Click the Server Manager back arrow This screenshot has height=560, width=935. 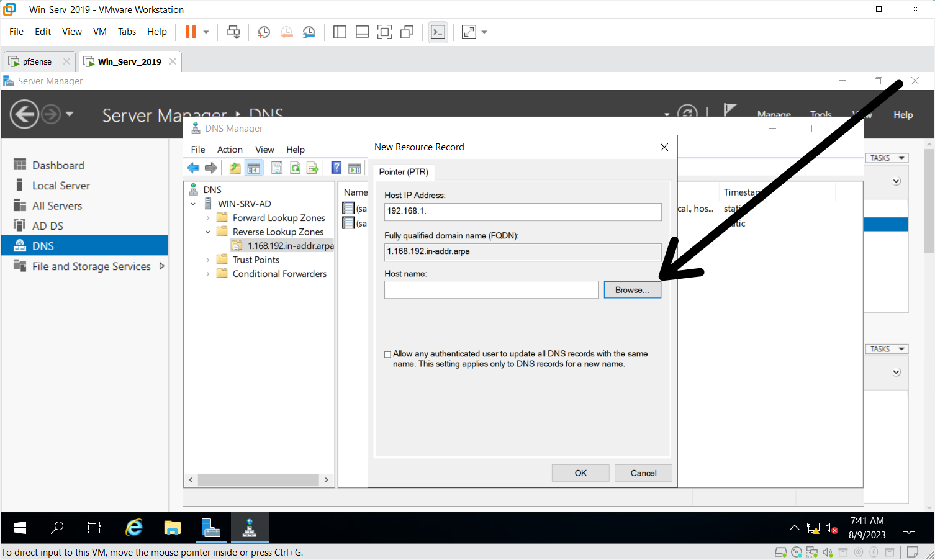click(24, 114)
